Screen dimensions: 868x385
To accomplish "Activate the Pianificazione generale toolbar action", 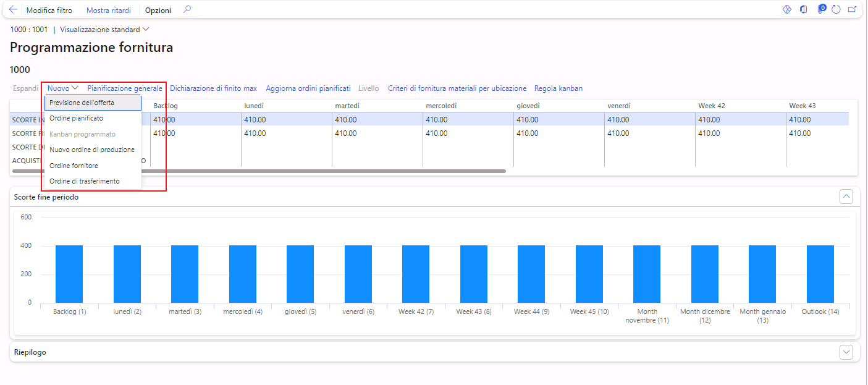I will click(x=125, y=88).
